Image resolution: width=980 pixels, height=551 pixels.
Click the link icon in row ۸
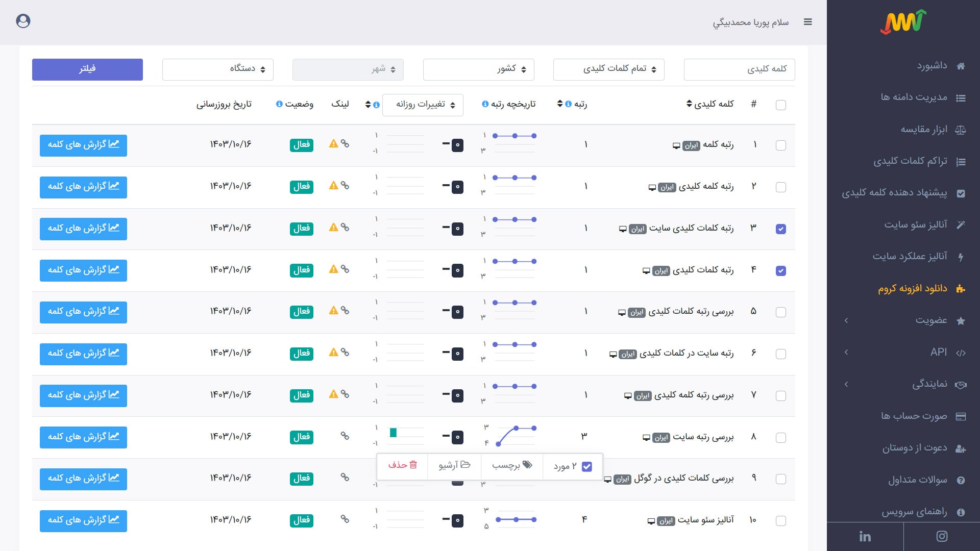(345, 436)
